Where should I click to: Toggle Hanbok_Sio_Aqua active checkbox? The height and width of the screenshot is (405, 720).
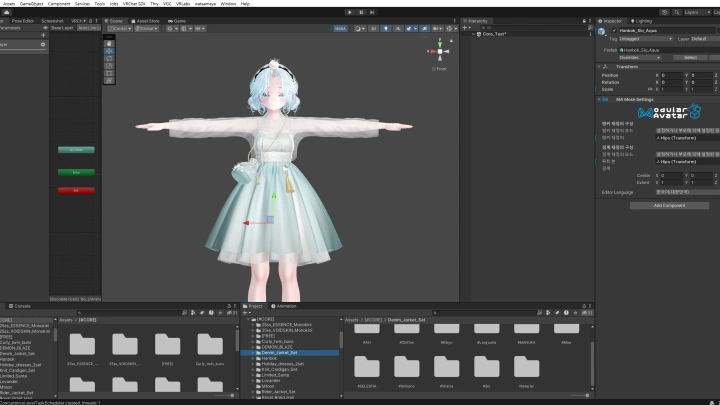(x=614, y=31)
